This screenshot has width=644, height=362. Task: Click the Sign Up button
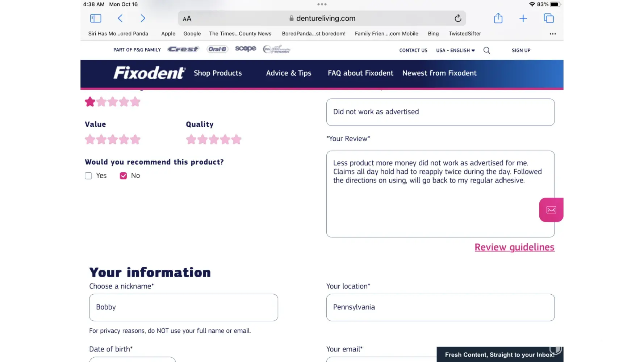[x=521, y=50]
